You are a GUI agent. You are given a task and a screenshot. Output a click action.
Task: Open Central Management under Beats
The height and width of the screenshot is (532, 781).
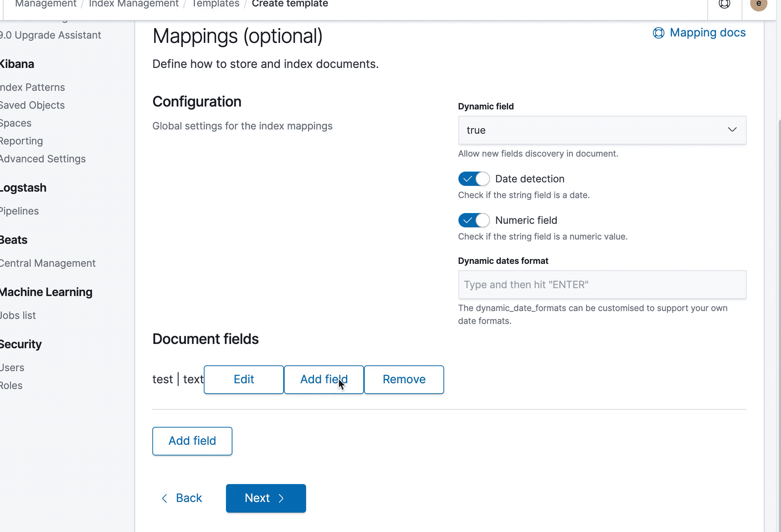tap(48, 263)
